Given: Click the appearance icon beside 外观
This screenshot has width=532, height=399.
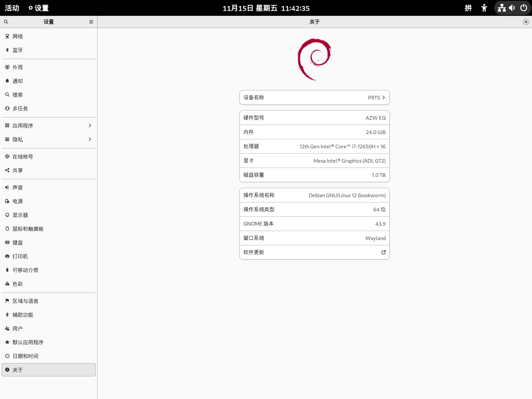Looking at the screenshot, I should [x=7, y=67].
